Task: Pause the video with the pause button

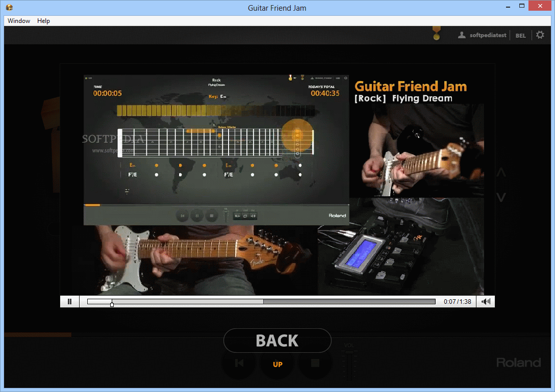Action: coord(70,301)
